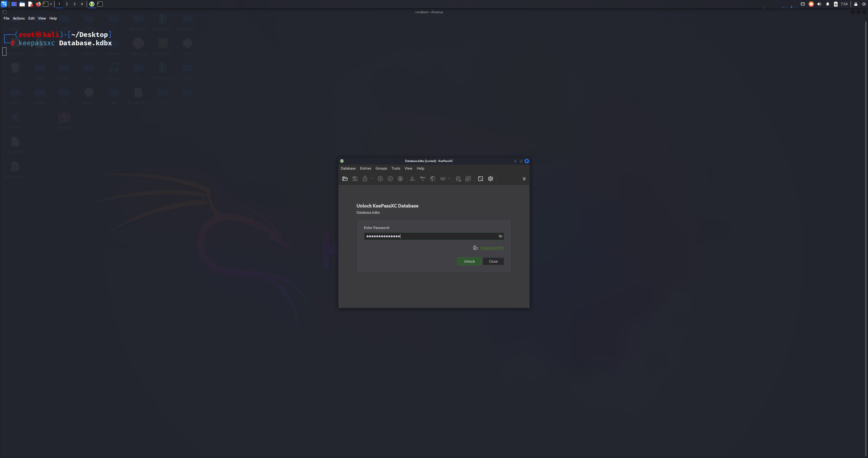Open the terminal Edit menu
This screenshot has width=868, height=458.
(31, 18)
